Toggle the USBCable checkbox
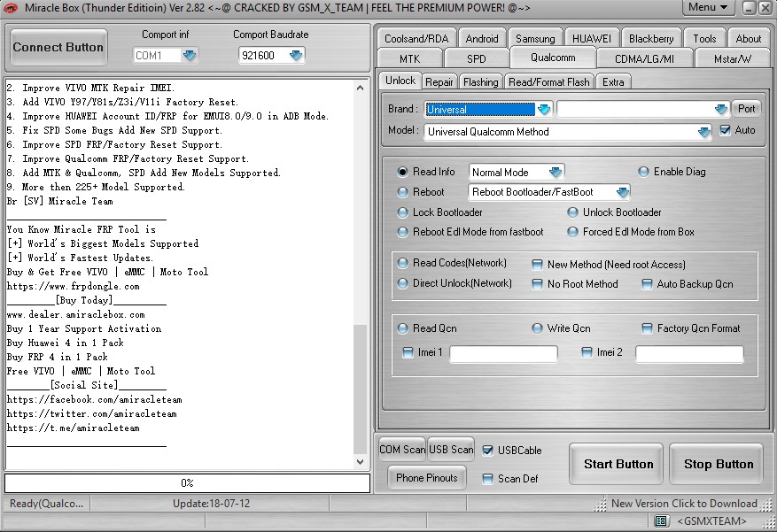Viewport: 777px width, 532px height. pos(487,451)
